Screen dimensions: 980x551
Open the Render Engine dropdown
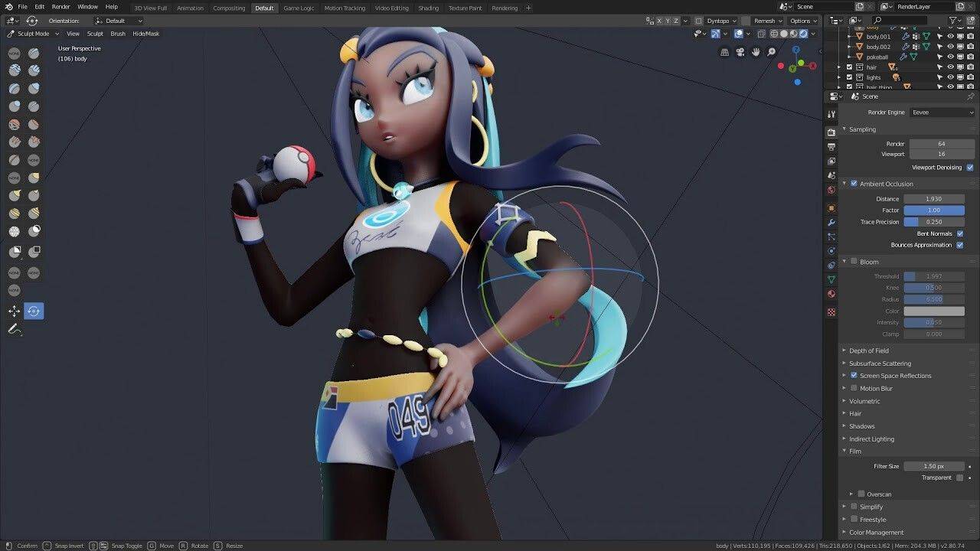click(x=942, y=112)
